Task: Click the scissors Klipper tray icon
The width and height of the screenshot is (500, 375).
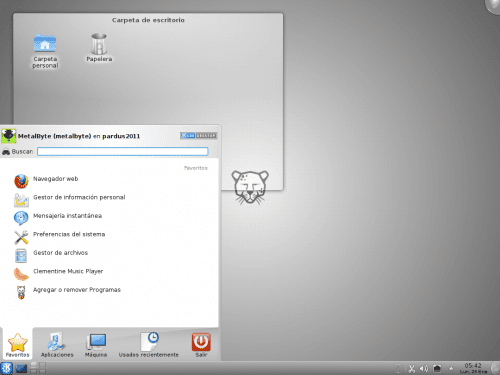Action: (412, 369)
